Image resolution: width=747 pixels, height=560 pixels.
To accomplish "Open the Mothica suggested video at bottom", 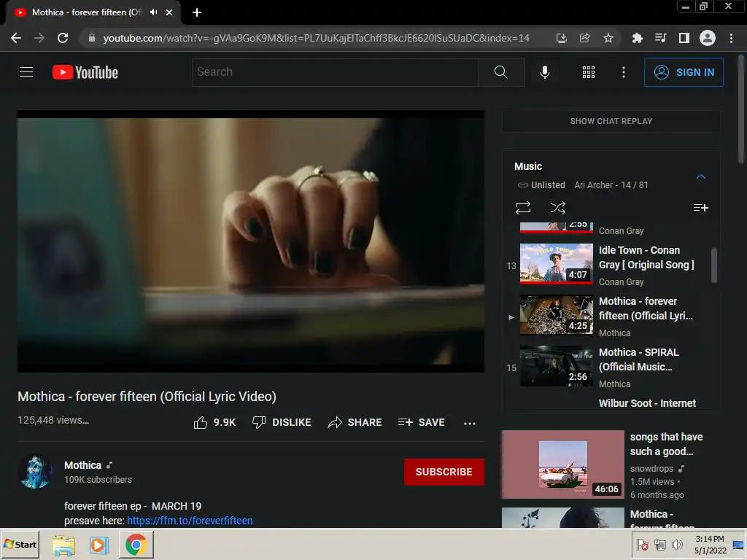I will pos(562,518).
